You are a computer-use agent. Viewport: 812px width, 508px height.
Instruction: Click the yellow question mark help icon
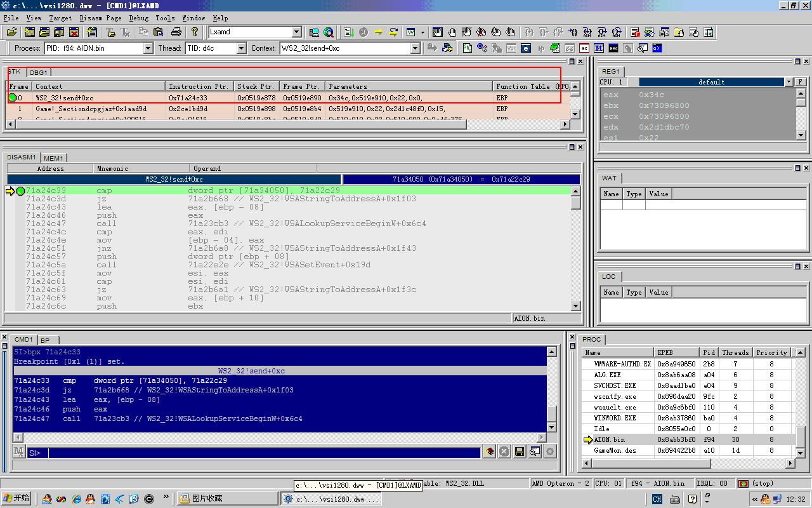point(194,32)
